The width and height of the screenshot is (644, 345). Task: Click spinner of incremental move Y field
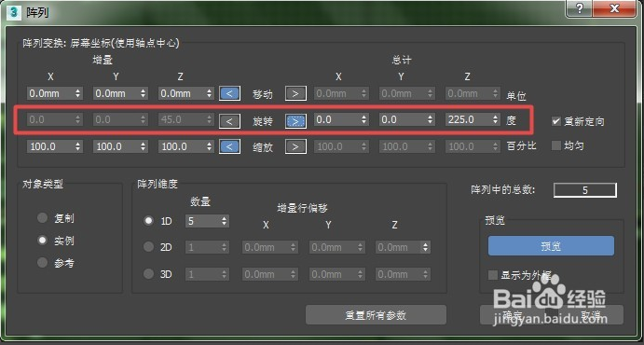[143, 93]
